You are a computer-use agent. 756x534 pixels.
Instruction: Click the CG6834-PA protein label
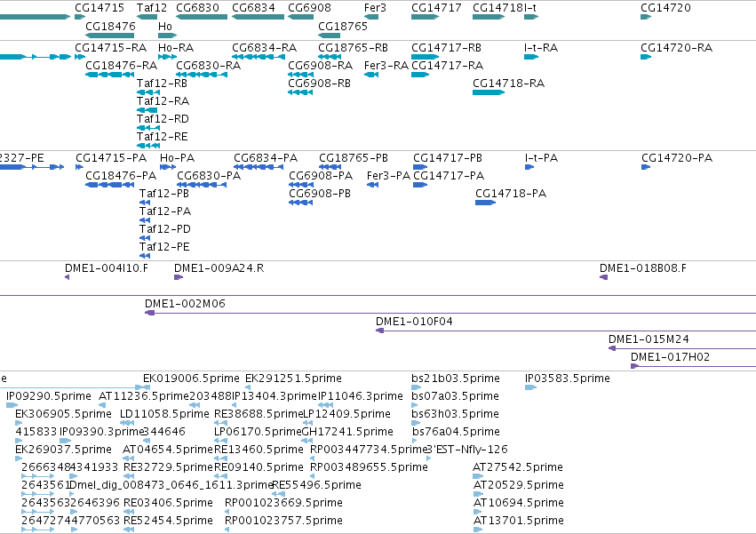266,158
